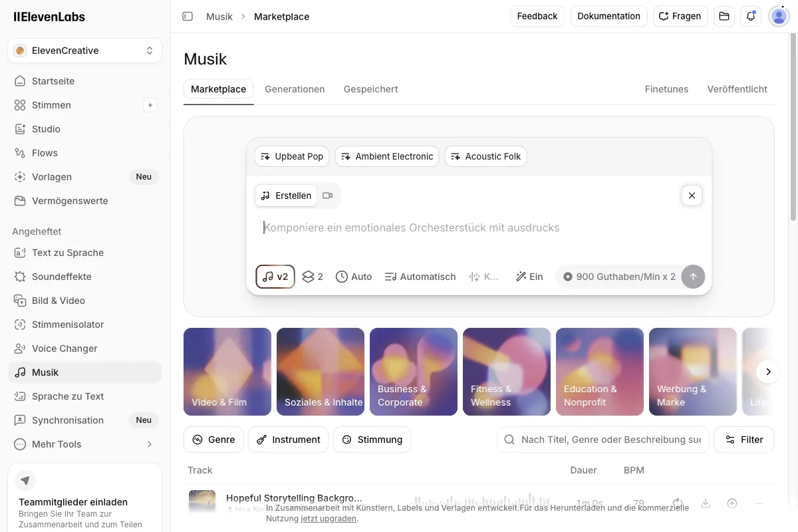Image resolution: width=798 pixels, height=532 pixels.
Task: Open Instrument filter dropdown
Action: tap(288, 440)
